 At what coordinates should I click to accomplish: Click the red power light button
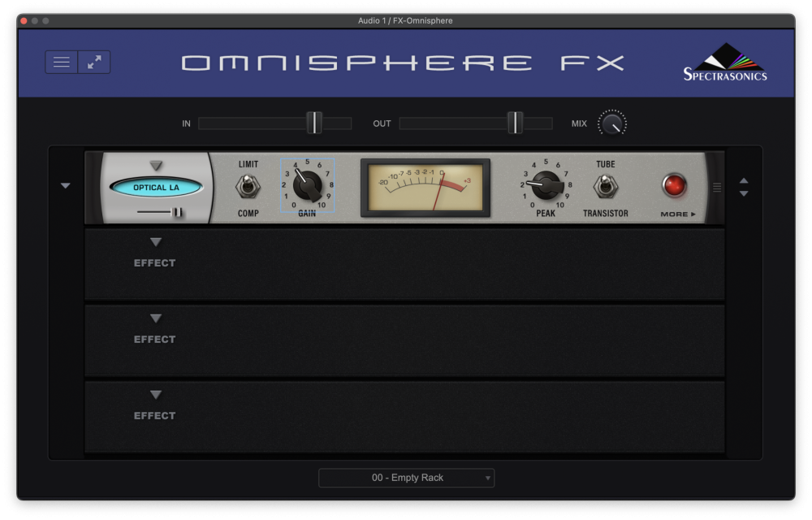click(674, 186)
